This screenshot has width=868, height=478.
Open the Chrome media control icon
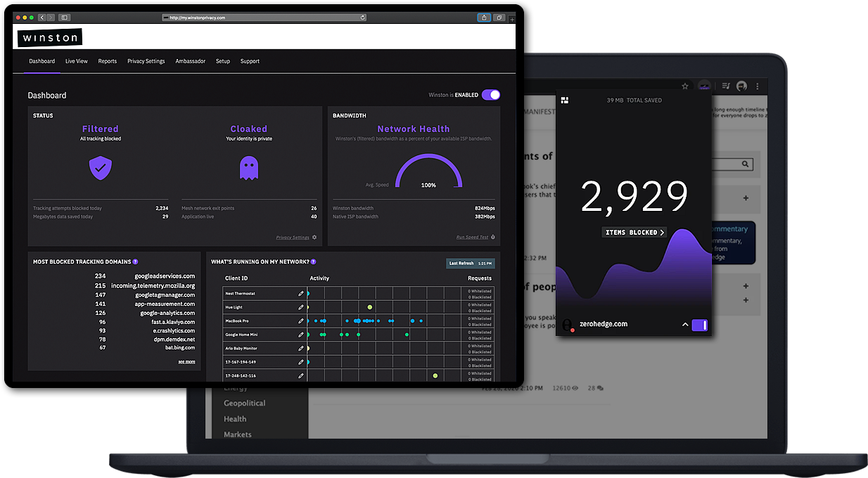click(726, 86)
